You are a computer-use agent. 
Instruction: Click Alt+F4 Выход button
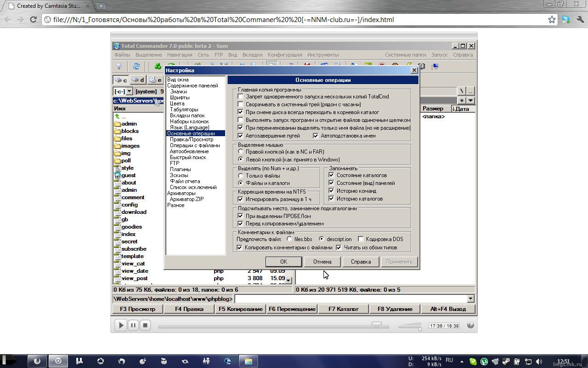coord(448,309)
